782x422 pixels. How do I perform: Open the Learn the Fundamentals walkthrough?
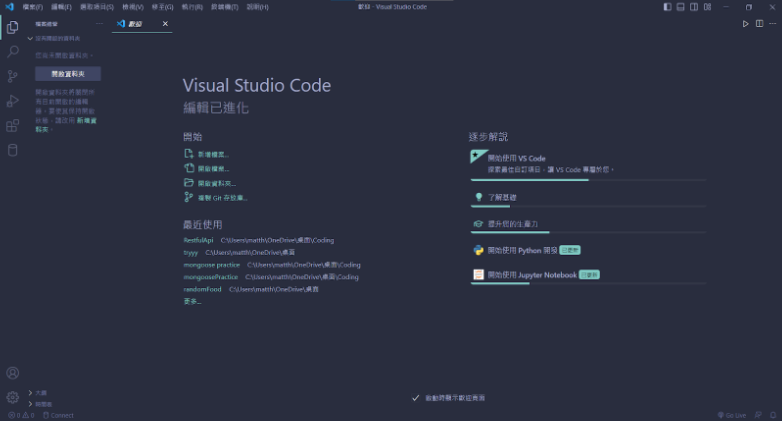click(588, 198)
